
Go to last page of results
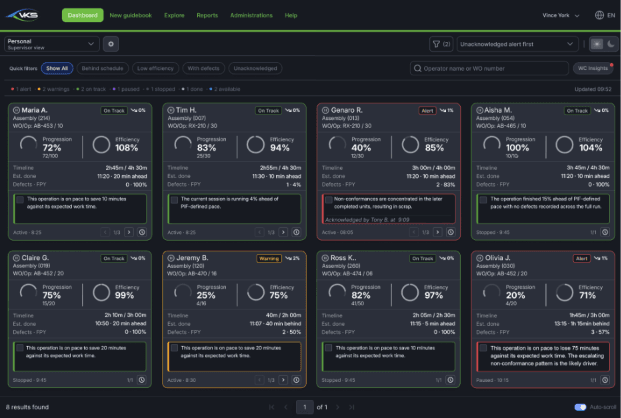click(351, 407)
